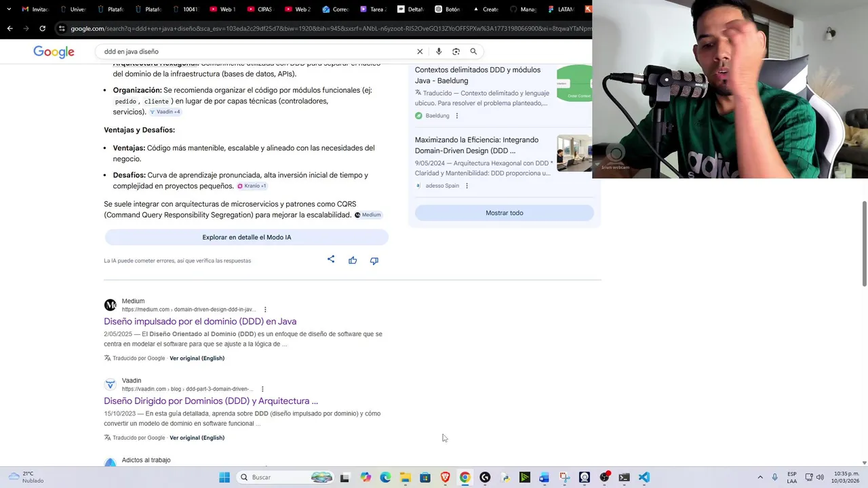
Task: Open Maximizando la Eficiencia DDD article
Action: [x=477, y=145]
